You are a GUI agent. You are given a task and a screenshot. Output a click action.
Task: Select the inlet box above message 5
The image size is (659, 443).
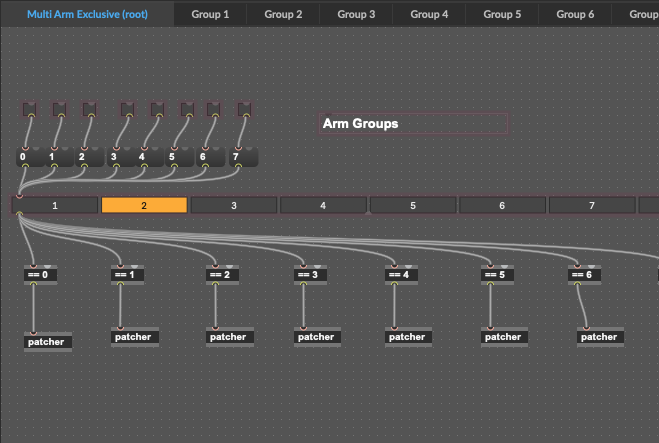tap(185, 109)
